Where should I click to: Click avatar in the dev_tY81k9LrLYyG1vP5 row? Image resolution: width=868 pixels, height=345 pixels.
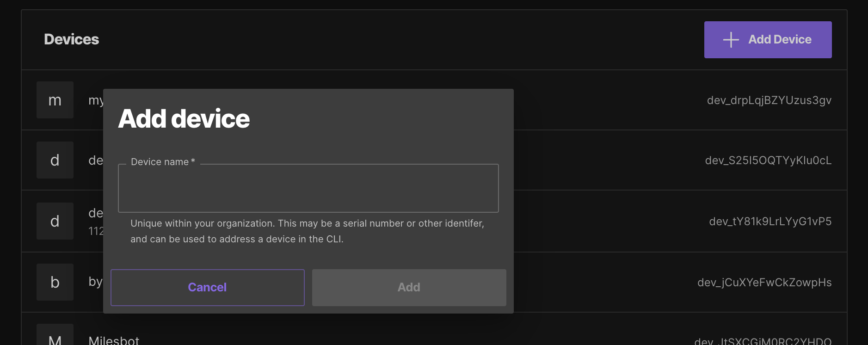tap(55, 221)
